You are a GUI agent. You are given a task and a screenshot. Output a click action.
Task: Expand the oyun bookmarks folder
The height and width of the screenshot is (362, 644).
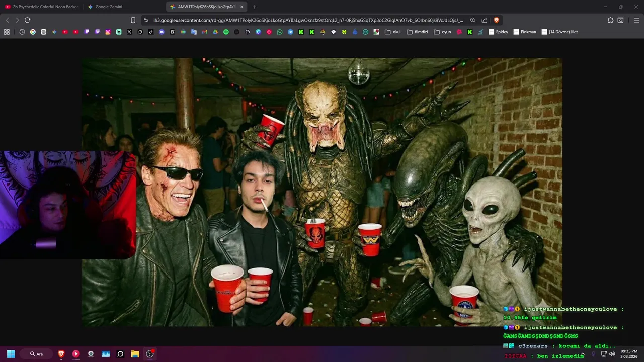442,32
